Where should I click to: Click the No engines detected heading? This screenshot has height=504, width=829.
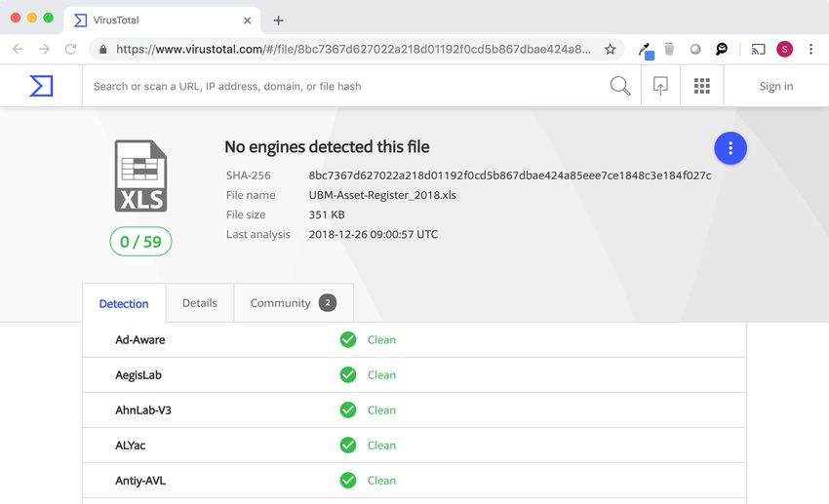pyautogui.click(x=327, y=147)
